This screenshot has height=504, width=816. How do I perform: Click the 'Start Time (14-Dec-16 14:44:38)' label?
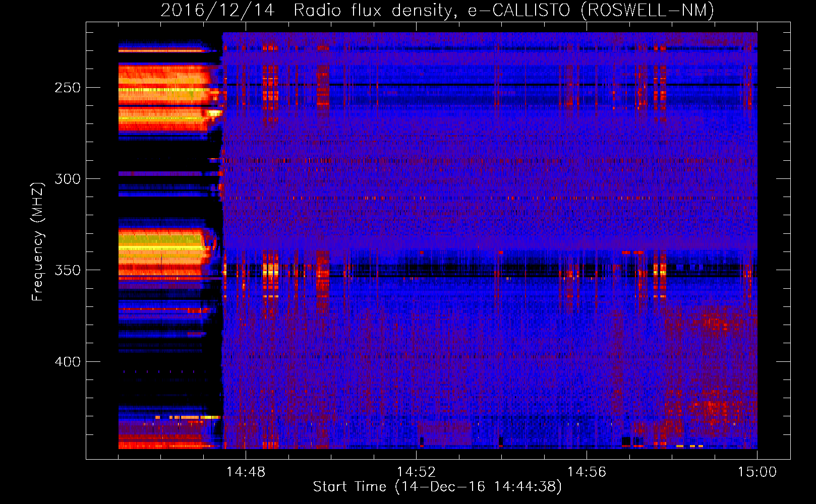437,487
